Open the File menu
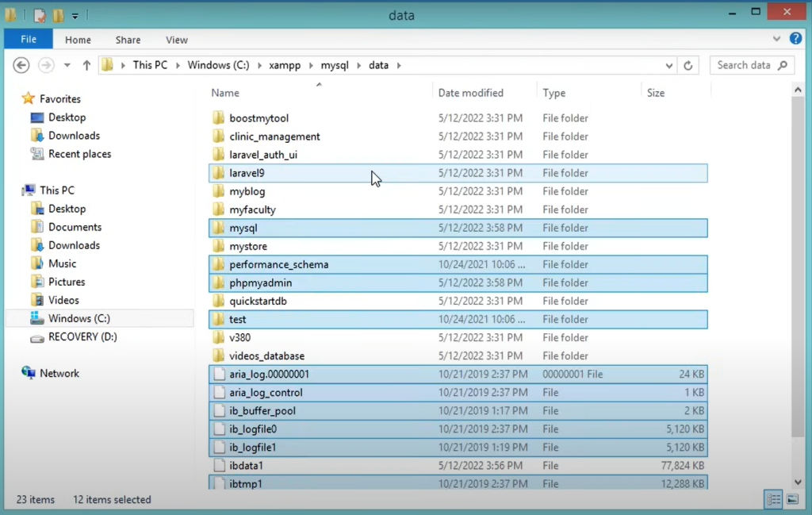This screenshot has height=515, width=812. 28,39
